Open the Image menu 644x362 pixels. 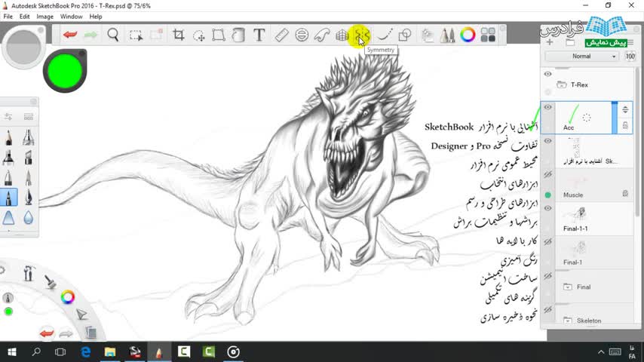coord(44,17)
